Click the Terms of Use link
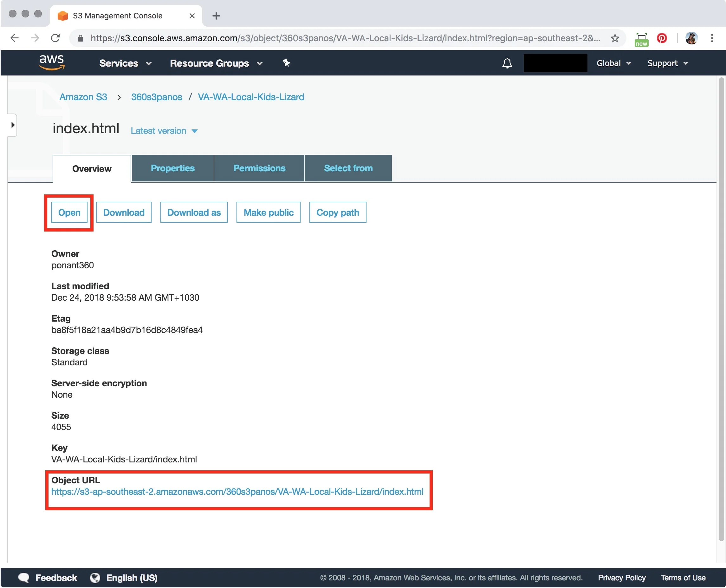The image size is (726, 588). coord(683,578)
